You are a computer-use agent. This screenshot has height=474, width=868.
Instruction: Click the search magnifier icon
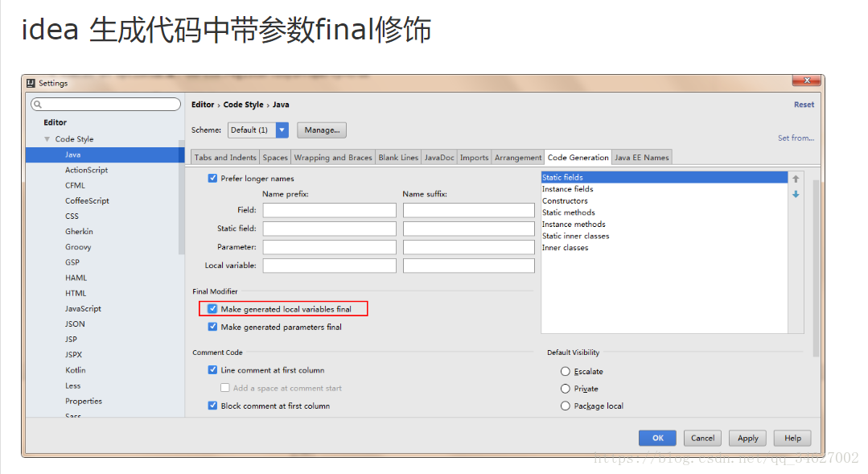pos(38,104)
